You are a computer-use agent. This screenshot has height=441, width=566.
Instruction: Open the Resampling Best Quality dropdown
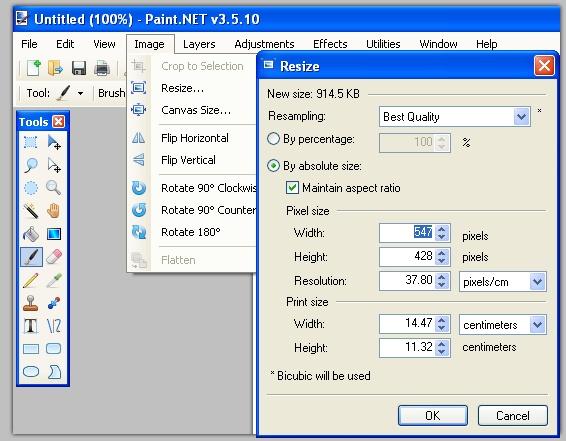click(x=455, y=117)
